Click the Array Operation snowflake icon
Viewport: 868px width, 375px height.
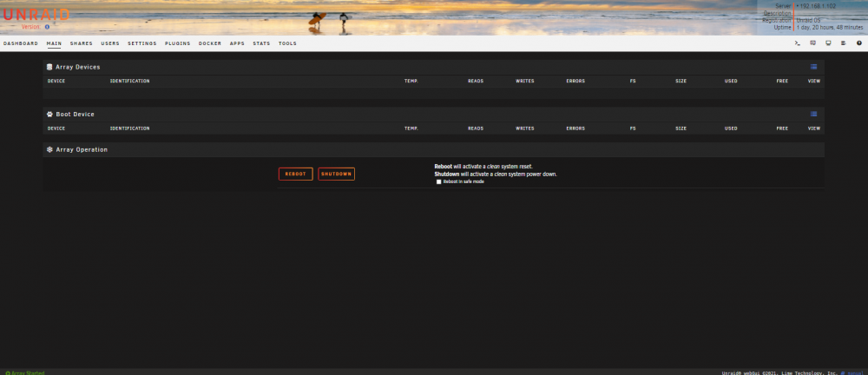click(x=49, y=149)
